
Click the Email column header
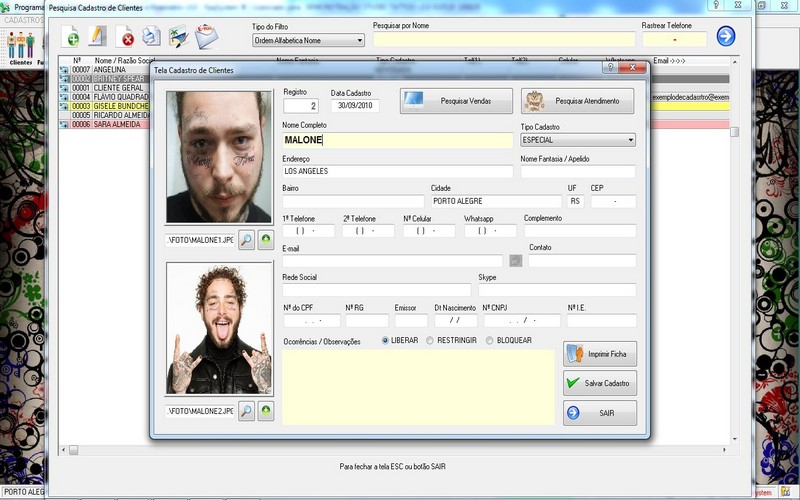(x=669, y=61)
